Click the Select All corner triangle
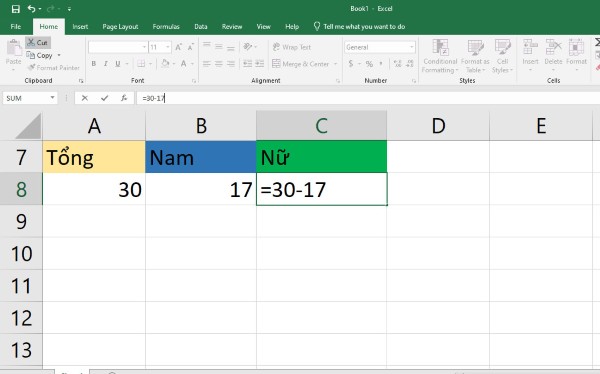The image size is (600, 374). (28, 126)
